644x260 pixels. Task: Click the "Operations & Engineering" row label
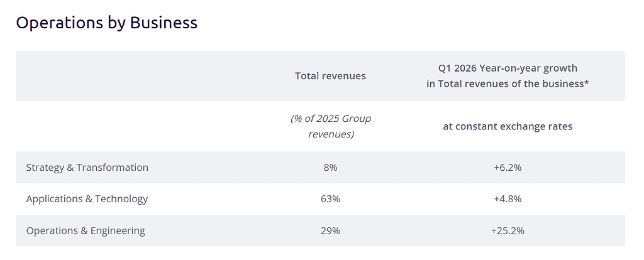click(86, 230)
